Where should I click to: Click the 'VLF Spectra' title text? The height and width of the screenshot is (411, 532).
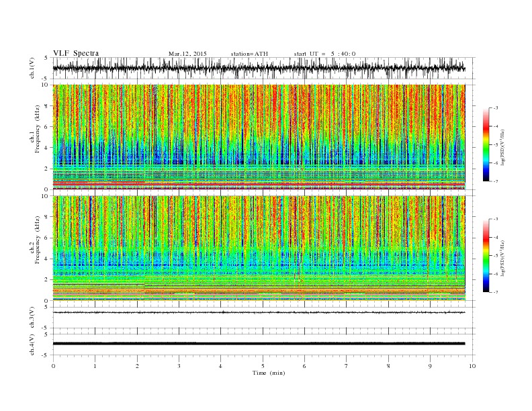[76, 53]
